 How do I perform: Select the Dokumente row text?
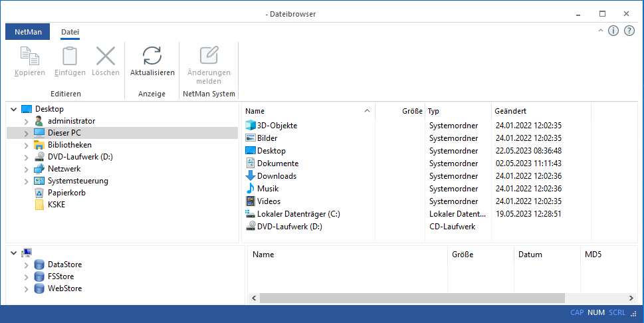pyautogui.click(x=278, y=163)
